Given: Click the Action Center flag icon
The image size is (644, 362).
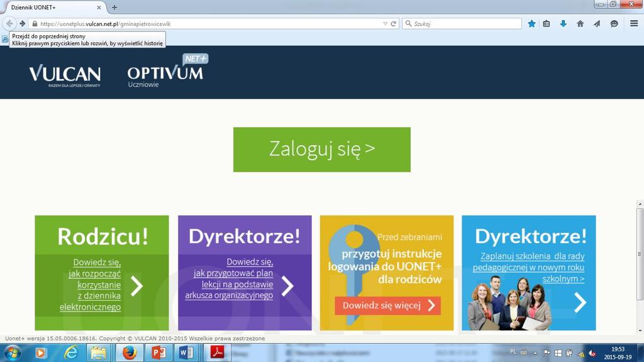Looking at the screenshot, I should pyautogui.click(x=547, y=353).
